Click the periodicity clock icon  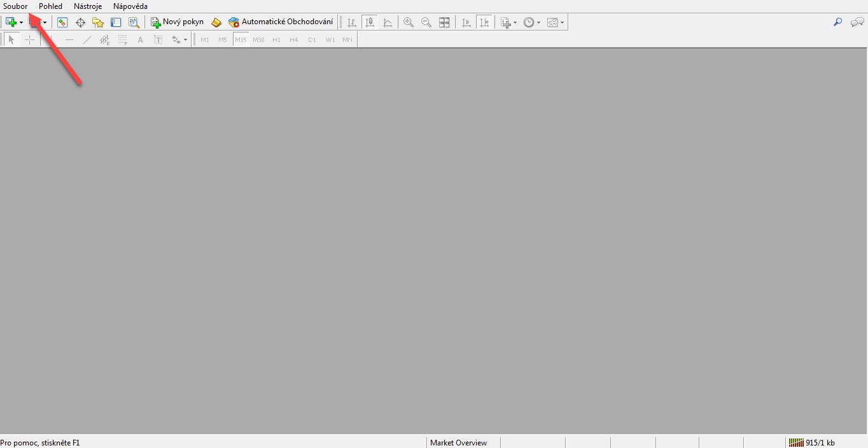pos(529,22)
